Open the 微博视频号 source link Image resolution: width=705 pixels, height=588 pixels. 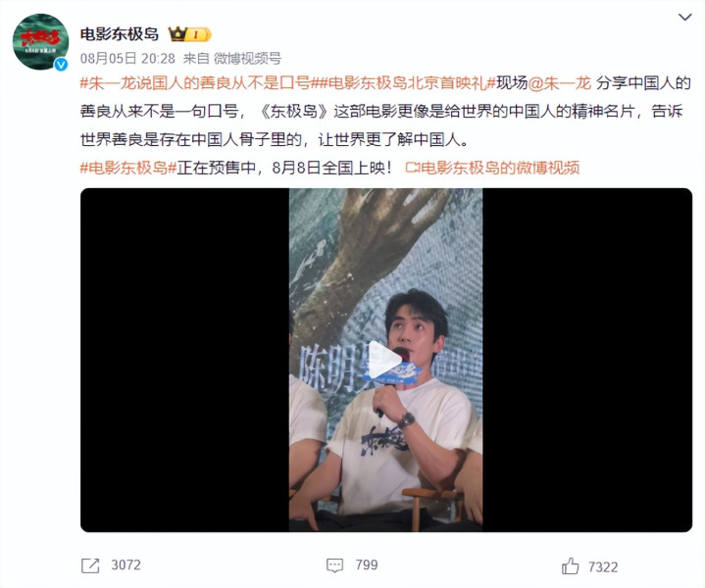pyautogui.click(x=247, y=58)
